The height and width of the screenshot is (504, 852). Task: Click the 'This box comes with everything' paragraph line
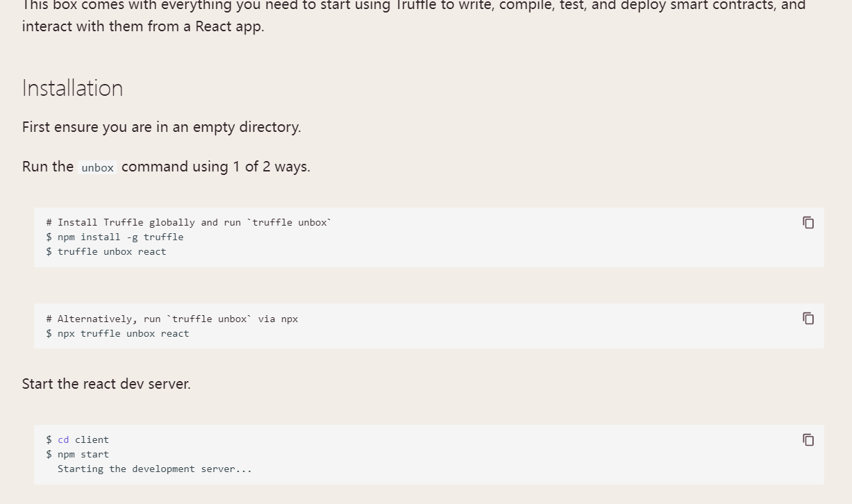[x=414, y=6]
